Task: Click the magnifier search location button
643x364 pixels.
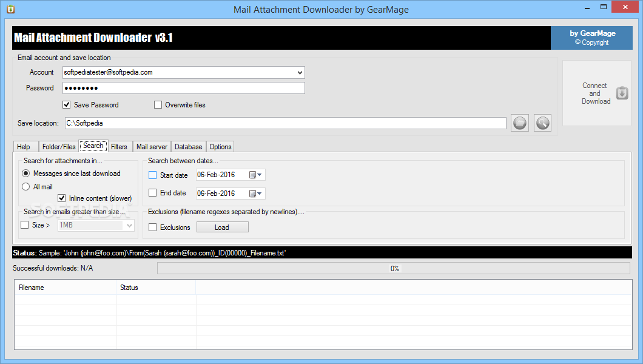Action: (x=542, y=123)
